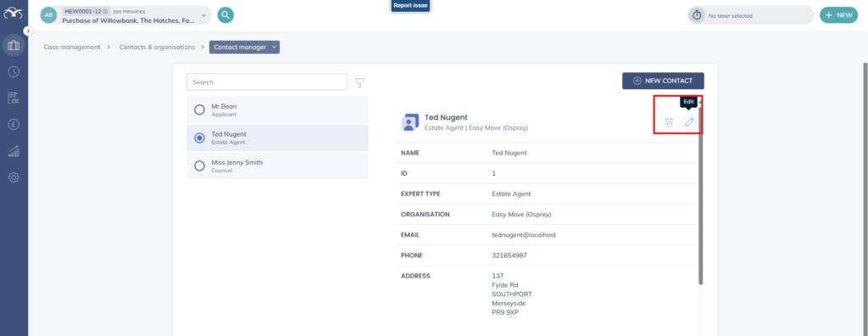Click the phone number 321654987
This screenshot has width=868, height=336.
[509, 255]
